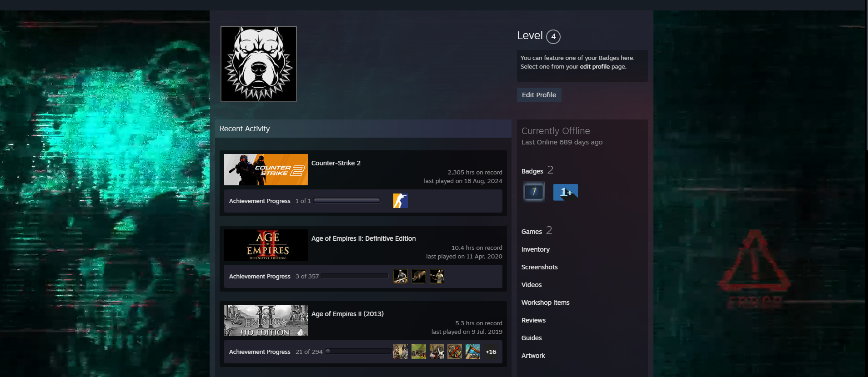This screenshot has height=377, width=868.
Task: Click Achievement Progress label under Counter-Strike 2
Action: [x=260, y=201]
